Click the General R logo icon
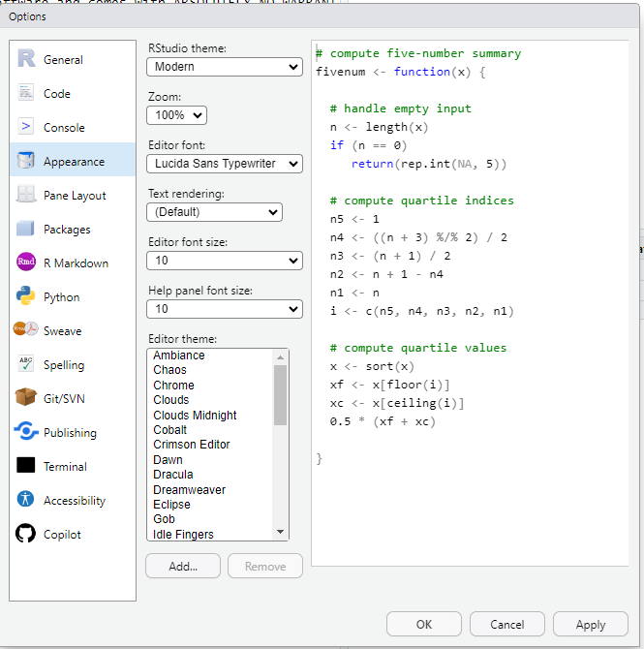 coord(26,59)
